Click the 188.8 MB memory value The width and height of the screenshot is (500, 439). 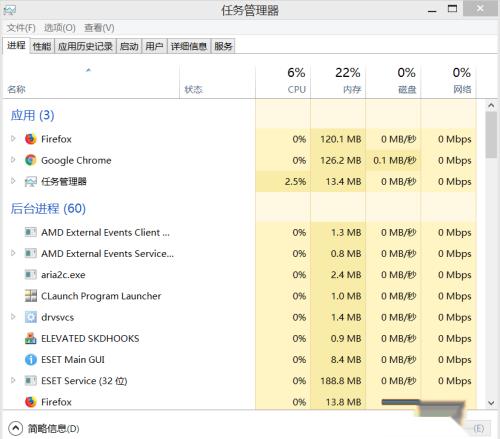[x=341, y=381]
